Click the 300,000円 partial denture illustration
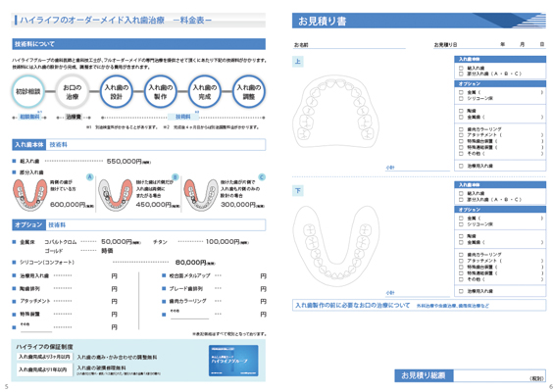 (x=201, y=195)
